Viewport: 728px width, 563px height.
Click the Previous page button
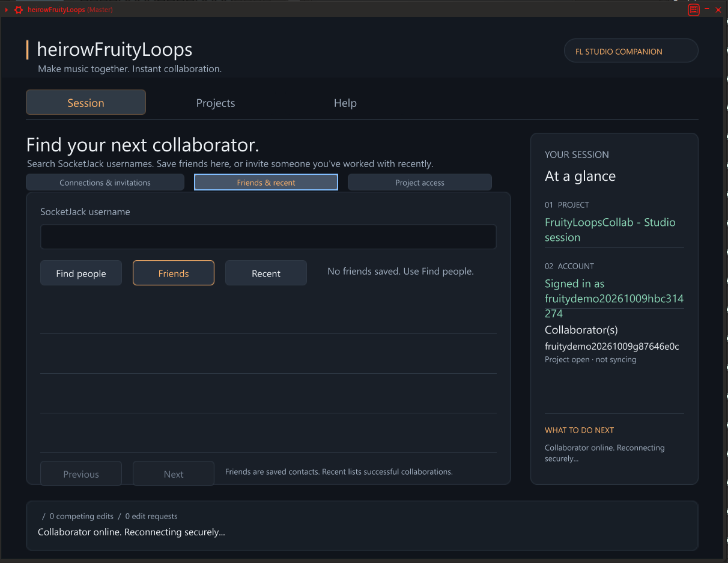coord(81,473)
